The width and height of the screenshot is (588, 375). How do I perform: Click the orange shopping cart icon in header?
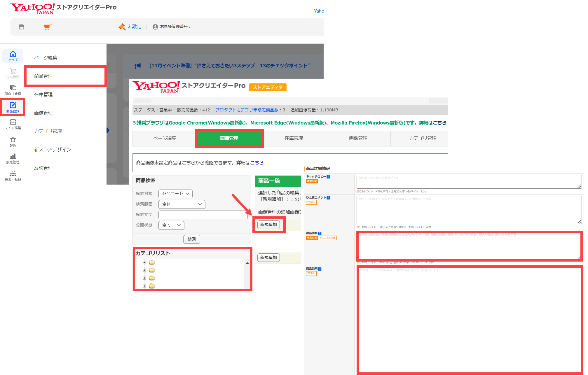pos(47,27)
